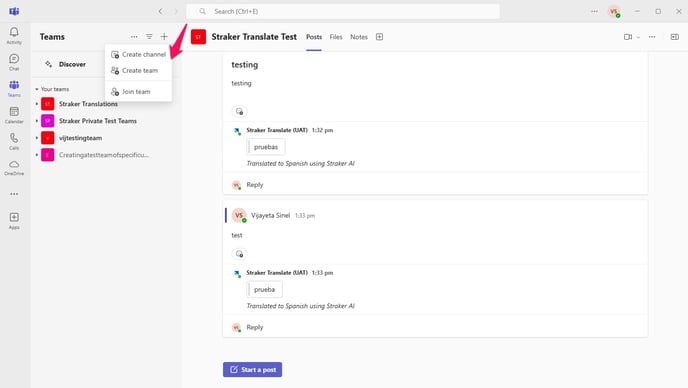Add a tab with the plus icon
This screenshot has width=688, height=388.
click(380, 37)
